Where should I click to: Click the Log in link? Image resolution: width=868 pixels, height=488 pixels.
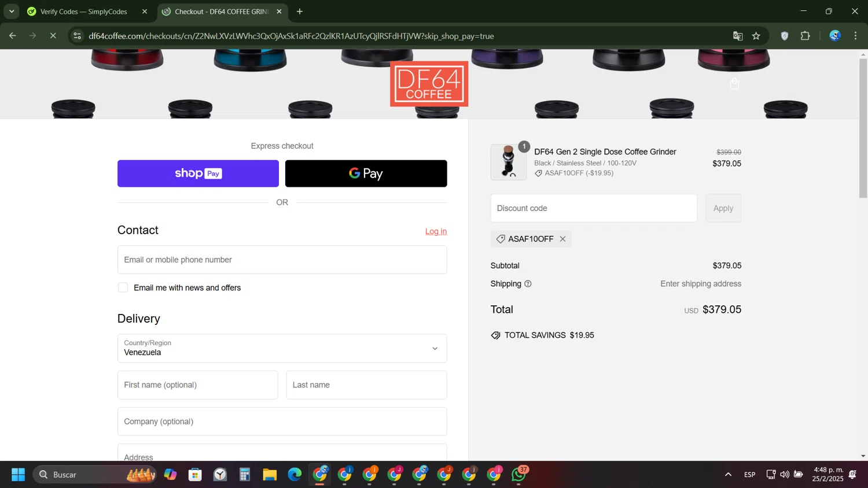pos(436,231)
